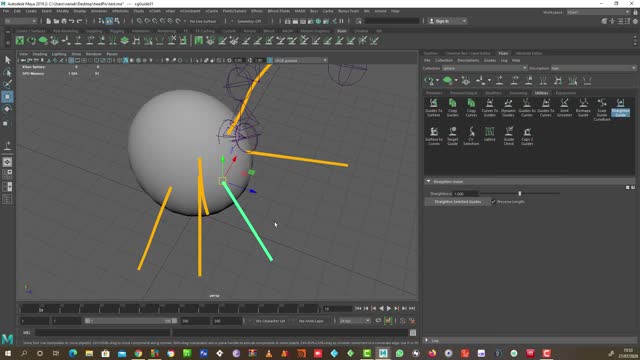Click the Symmetry Off field

coord(249,21)
